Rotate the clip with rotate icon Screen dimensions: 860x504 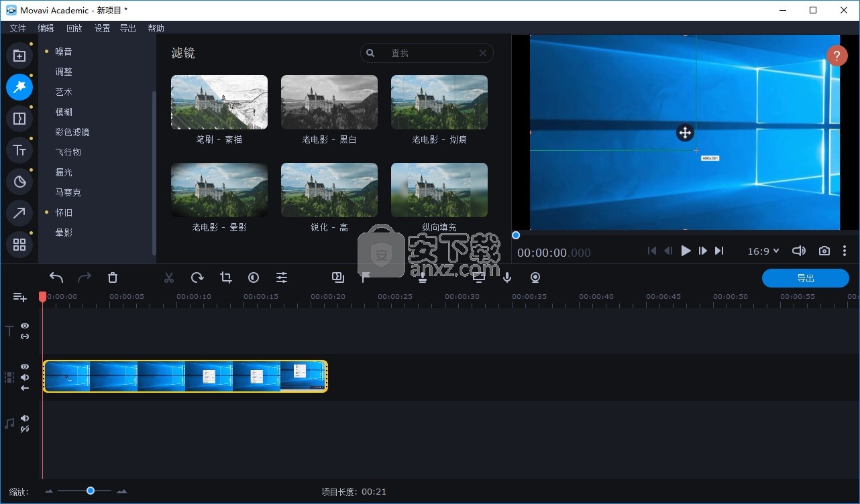(197, 277)
